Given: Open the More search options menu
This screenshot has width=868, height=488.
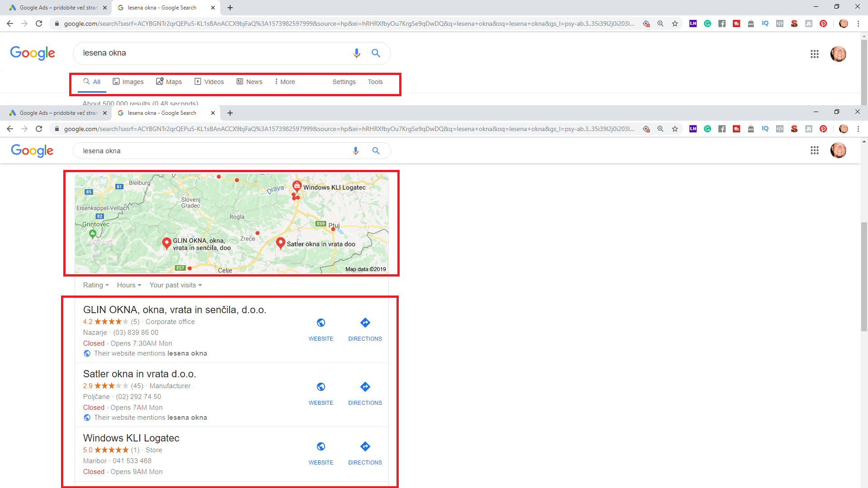Looking at the screenshot, I should [x=285, y=82].
